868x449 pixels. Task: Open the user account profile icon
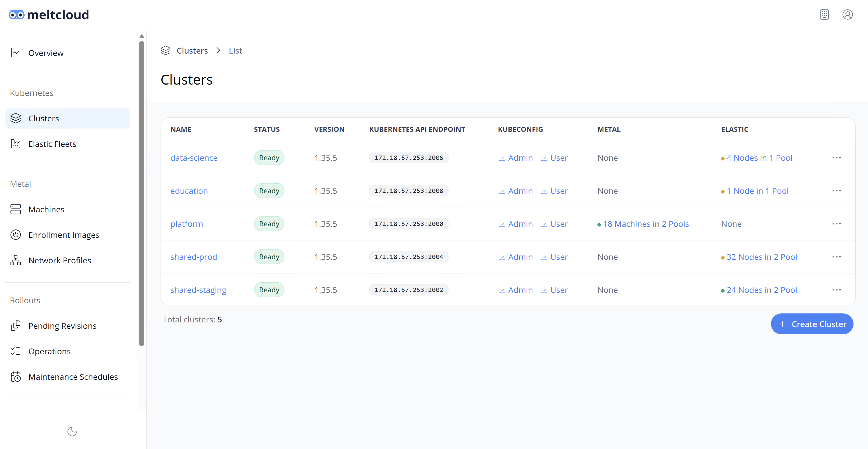847,15
